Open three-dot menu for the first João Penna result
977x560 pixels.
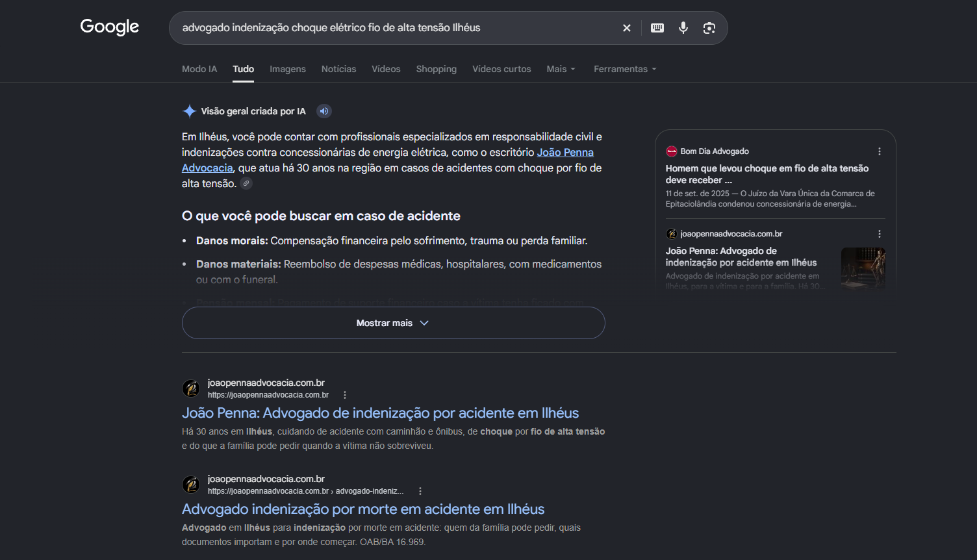pos(345,395)
